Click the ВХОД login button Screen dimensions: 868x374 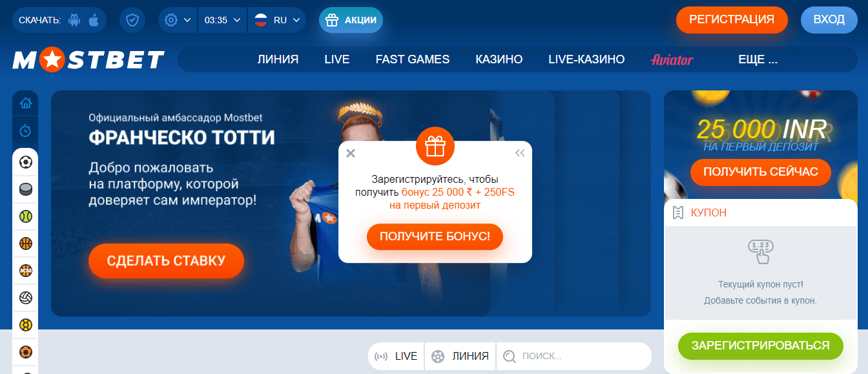[829, 20]
